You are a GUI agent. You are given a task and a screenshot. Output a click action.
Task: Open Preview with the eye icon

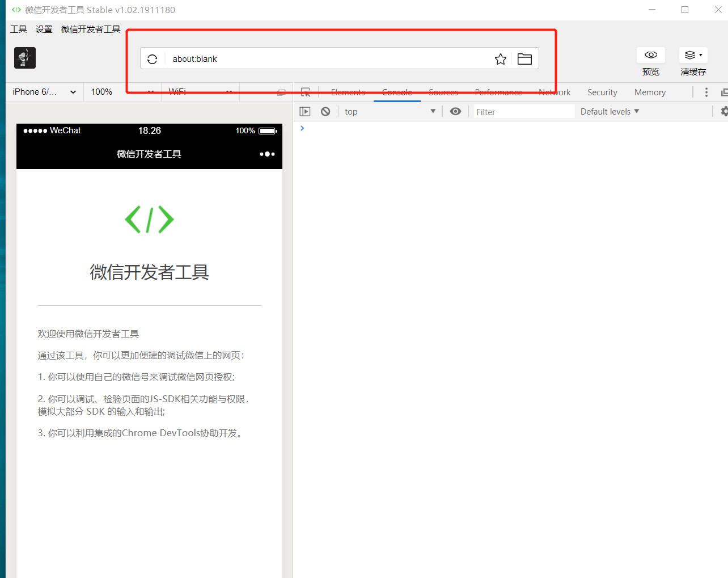pos(651,55)
